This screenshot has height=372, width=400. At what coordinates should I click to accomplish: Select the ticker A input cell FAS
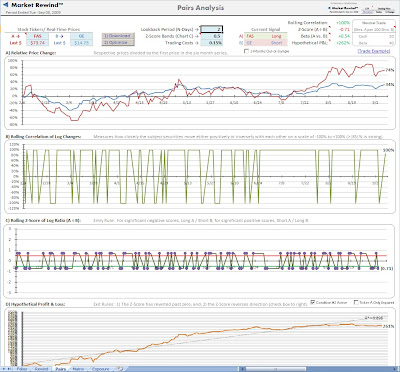click(37, 36)
